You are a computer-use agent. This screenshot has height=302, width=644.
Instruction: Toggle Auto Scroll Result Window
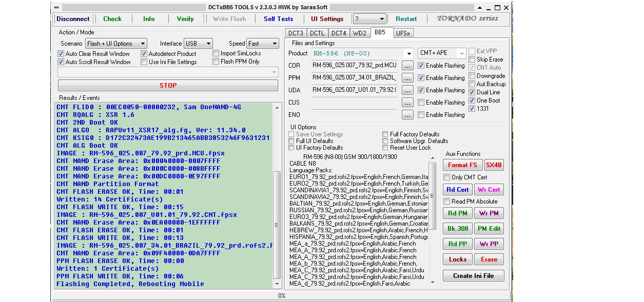(x=61, y=62)
